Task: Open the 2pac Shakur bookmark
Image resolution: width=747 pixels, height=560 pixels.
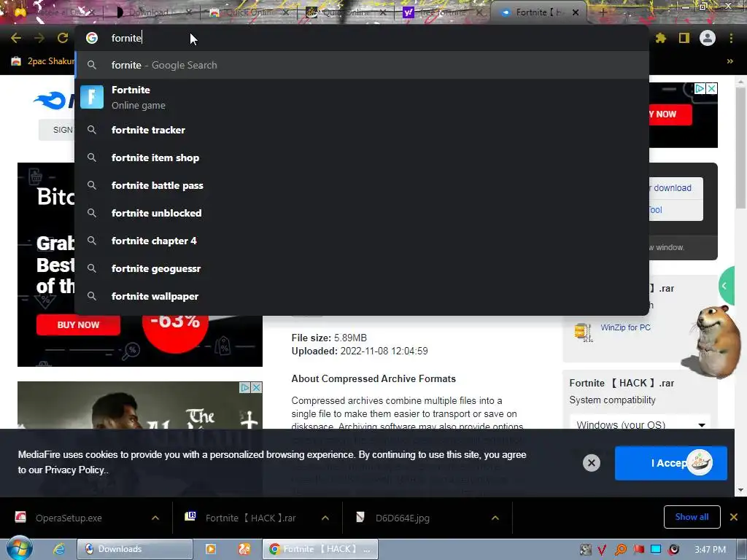Action: (43, 61)
